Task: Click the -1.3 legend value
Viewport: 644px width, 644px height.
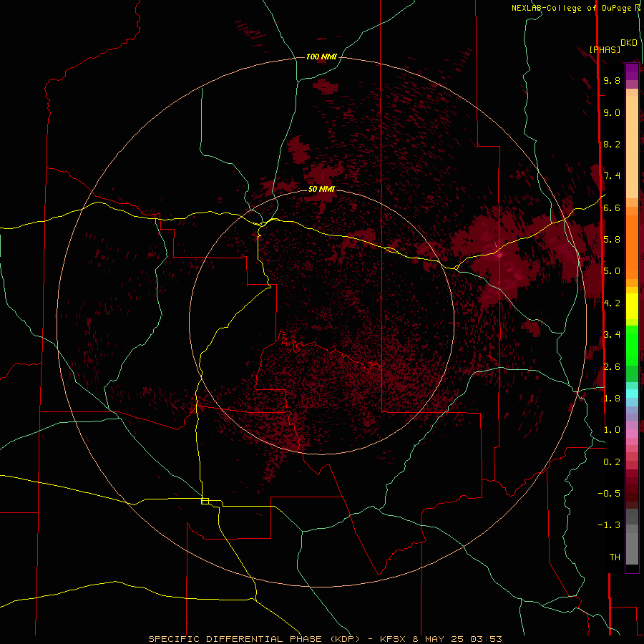Action: click(x=609, y=525)
